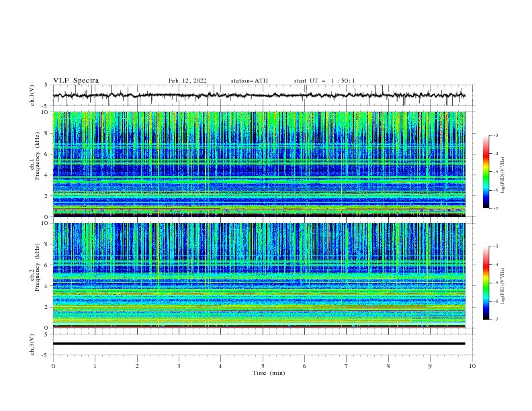
Task: Click "-3" on the upper color bar
Action: (x=495, y=135)
